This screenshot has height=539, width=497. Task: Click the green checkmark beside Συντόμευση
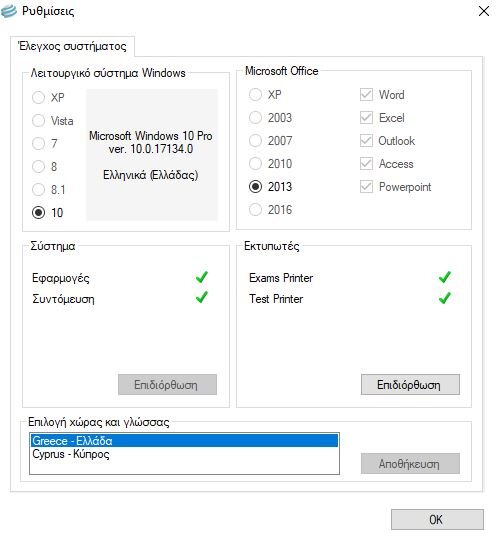[202, 297]
